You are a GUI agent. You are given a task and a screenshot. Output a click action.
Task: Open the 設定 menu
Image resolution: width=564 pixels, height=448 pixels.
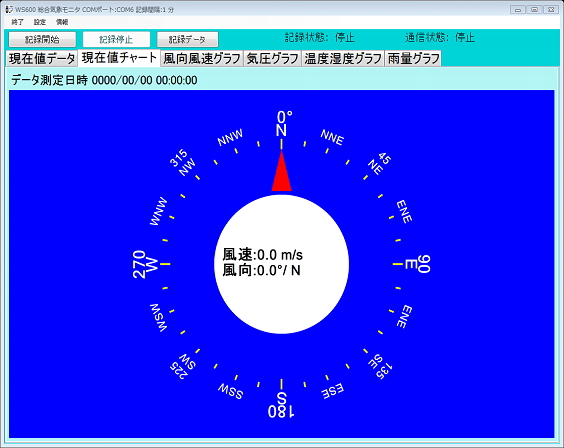(40, 22)
